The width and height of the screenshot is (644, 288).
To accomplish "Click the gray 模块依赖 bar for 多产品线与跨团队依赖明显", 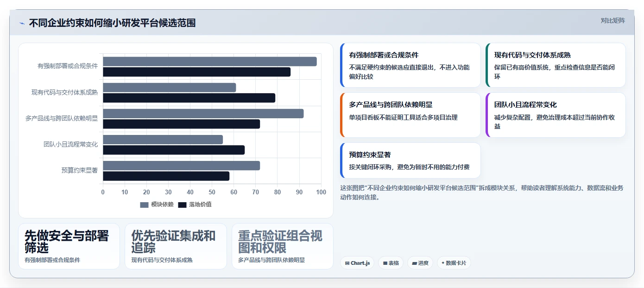I will tap(203, 114).
